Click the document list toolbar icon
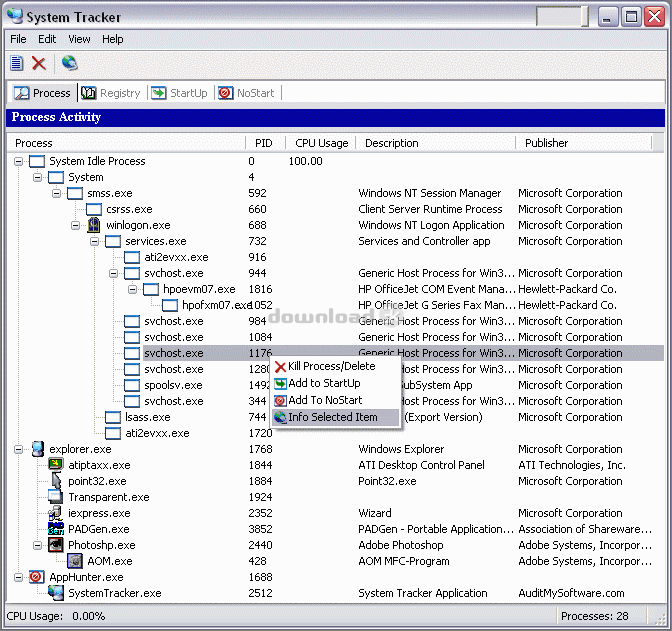Image resolution: width=672 pixels, height=631 pixels. point(17,63)
